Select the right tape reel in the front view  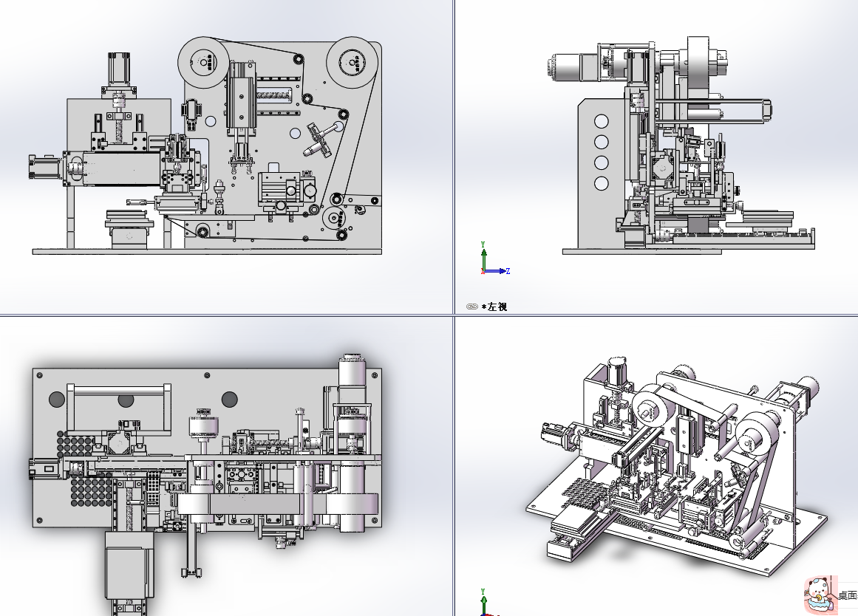[352, 62]
